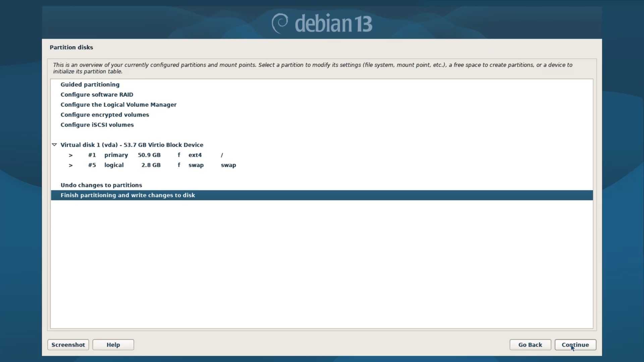Click the Screenshot button

(x=68, y=345)
